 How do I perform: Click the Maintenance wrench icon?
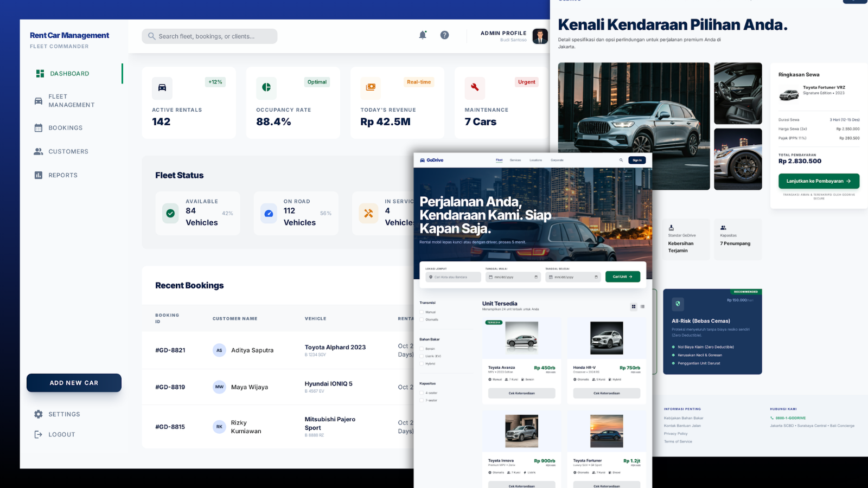pos(475,87)
